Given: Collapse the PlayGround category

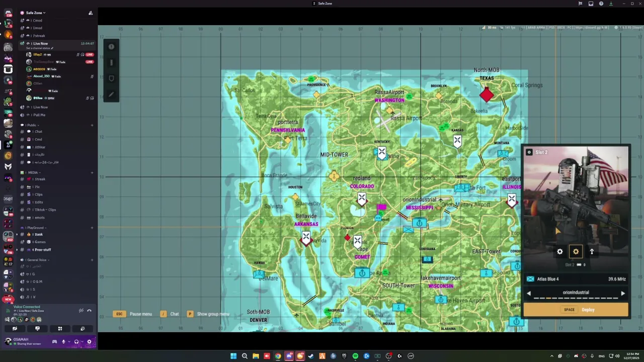Looking at the screenshot, I should click(33, 228).
